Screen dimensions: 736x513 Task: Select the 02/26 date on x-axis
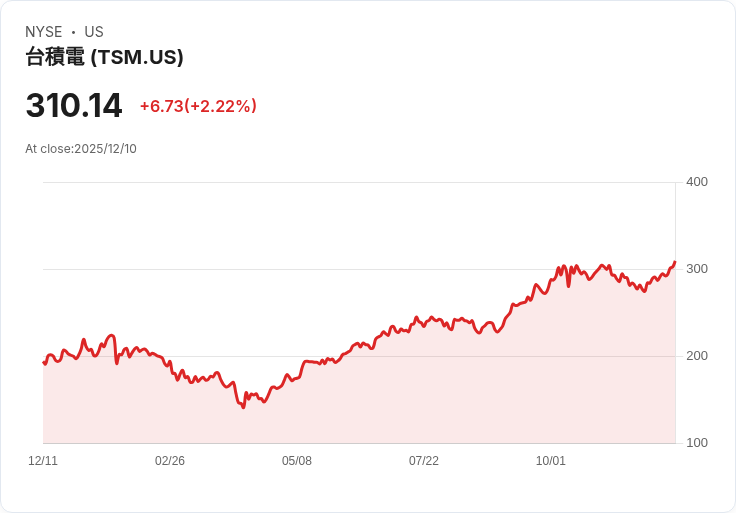click(x=170, y=461)
